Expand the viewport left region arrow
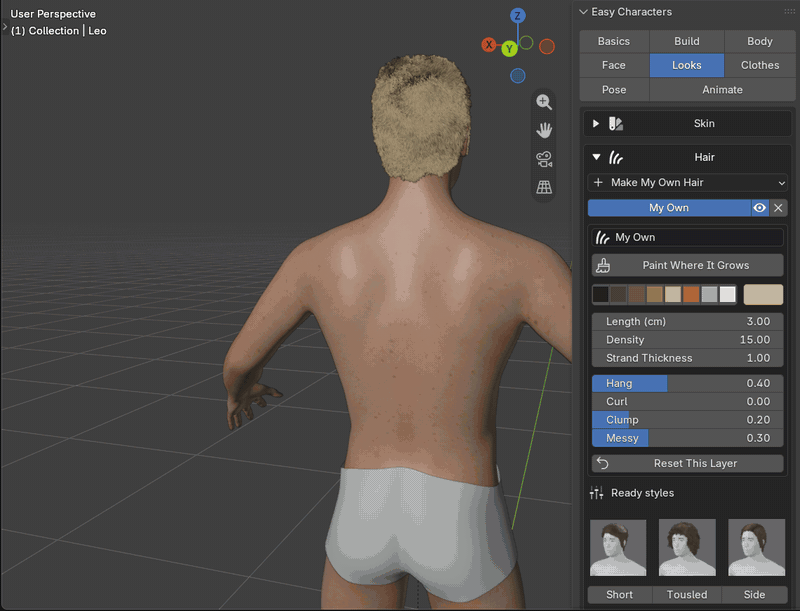 pyautogui.click(x=4, y=26)
